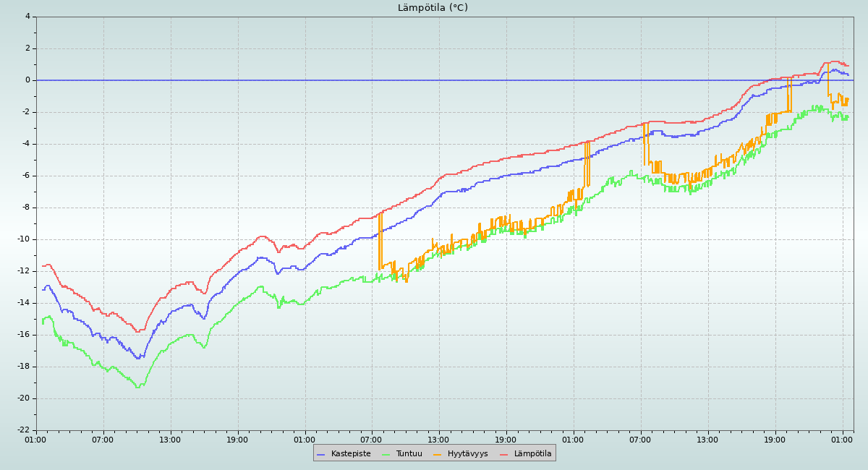This screenshot has height=470, width=868.
Task: Click the -20 label on the y-axis
Action: click(x=23, y=398)
